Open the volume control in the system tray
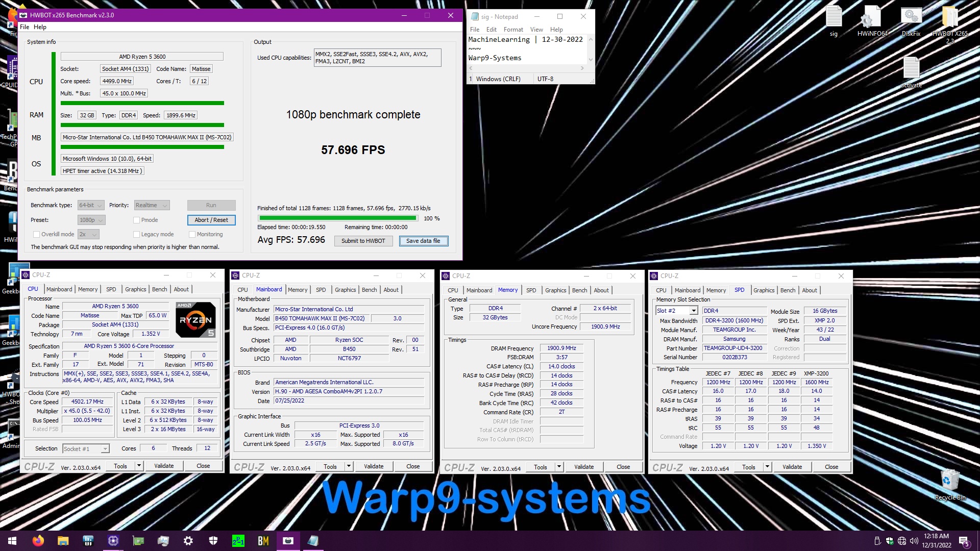This screenshot has height=551, width=980. pyautogui.click(x=914, y=541)
